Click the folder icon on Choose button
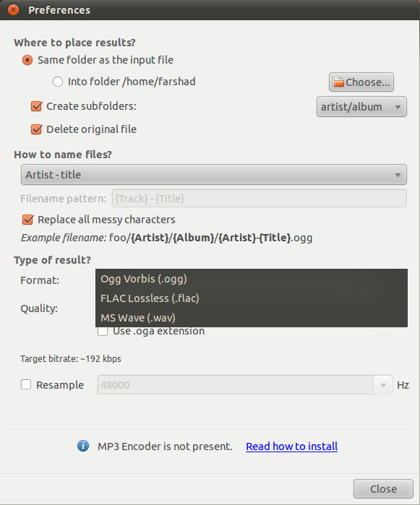This screenshot has height=505, width=420. 338,82
